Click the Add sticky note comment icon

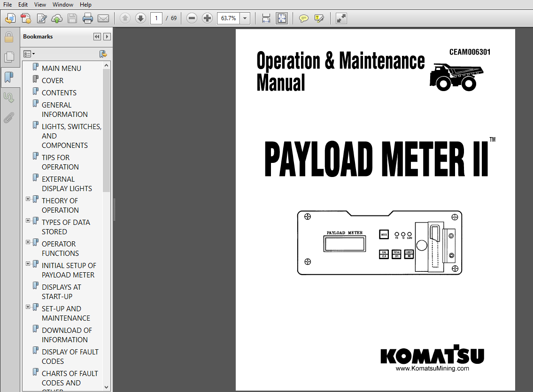[303, 18]
